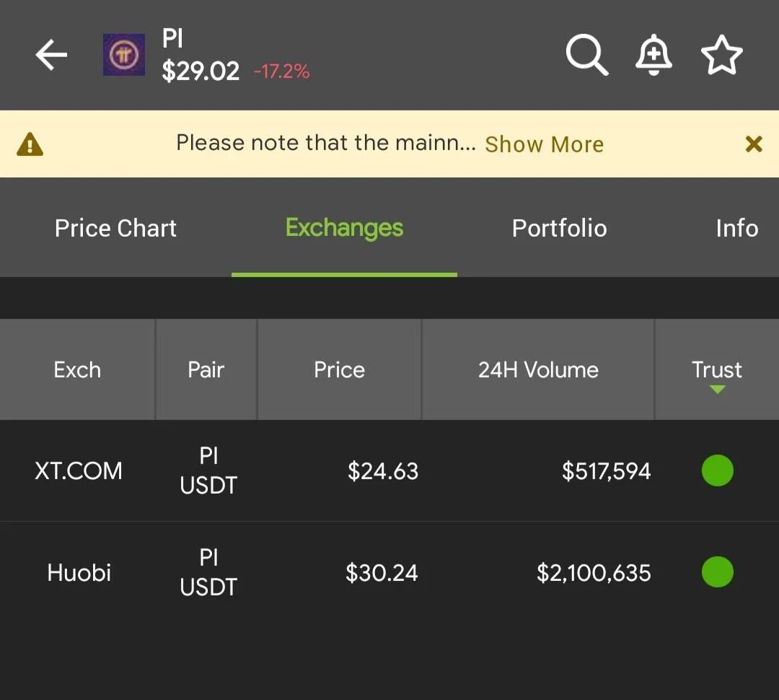Viewport: 779px width, 700px height.
Task: Tap XT.COM green trust indicator
Action: pyautogui.click(x=718, y=471)
